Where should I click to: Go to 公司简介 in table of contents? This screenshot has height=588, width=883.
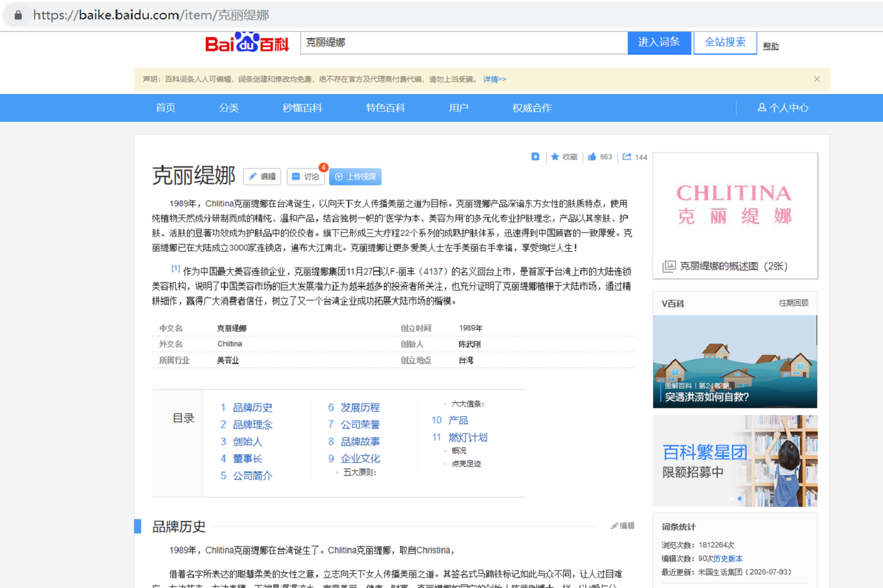pyautogui.click(x=253, y=476)
